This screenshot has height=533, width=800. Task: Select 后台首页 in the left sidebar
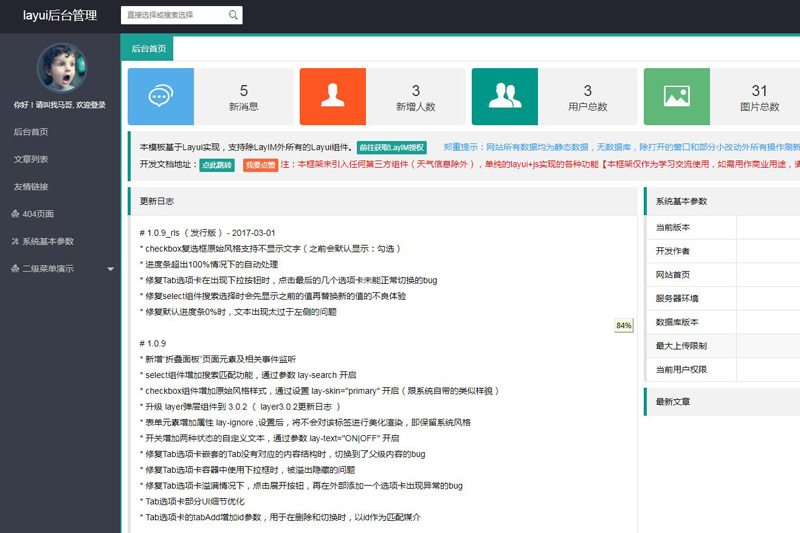click(x=31, y=132)
